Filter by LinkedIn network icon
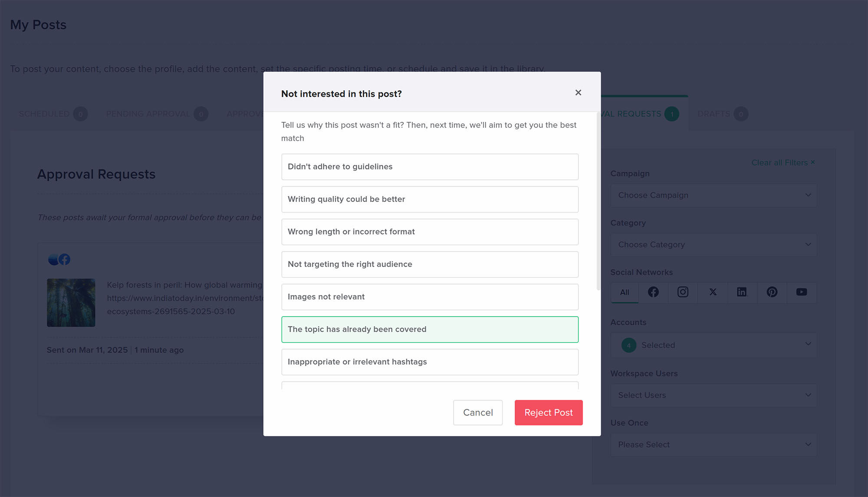This screenshot has width=868, height=497. click(x=742, y=292)
